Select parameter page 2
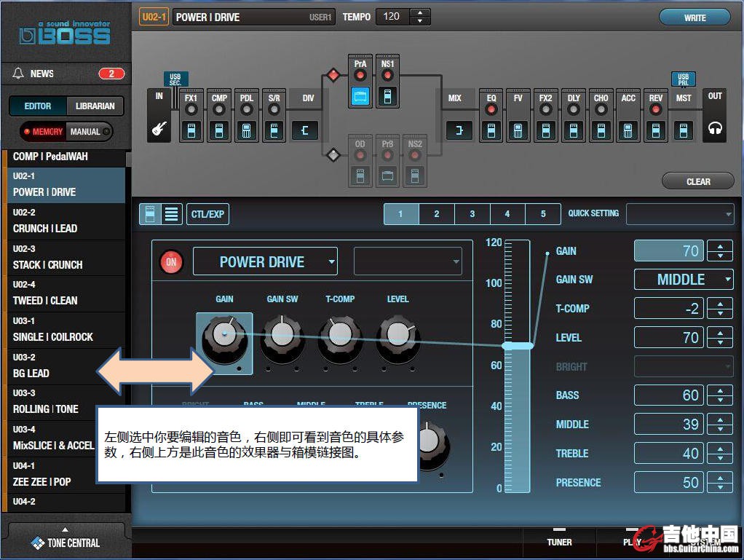Screen dimensions: 744x560 click(437, 214)
